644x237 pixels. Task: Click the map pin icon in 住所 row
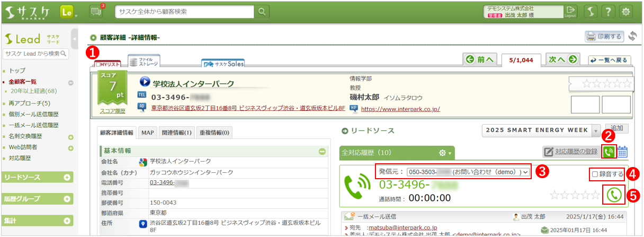(142, 224)
